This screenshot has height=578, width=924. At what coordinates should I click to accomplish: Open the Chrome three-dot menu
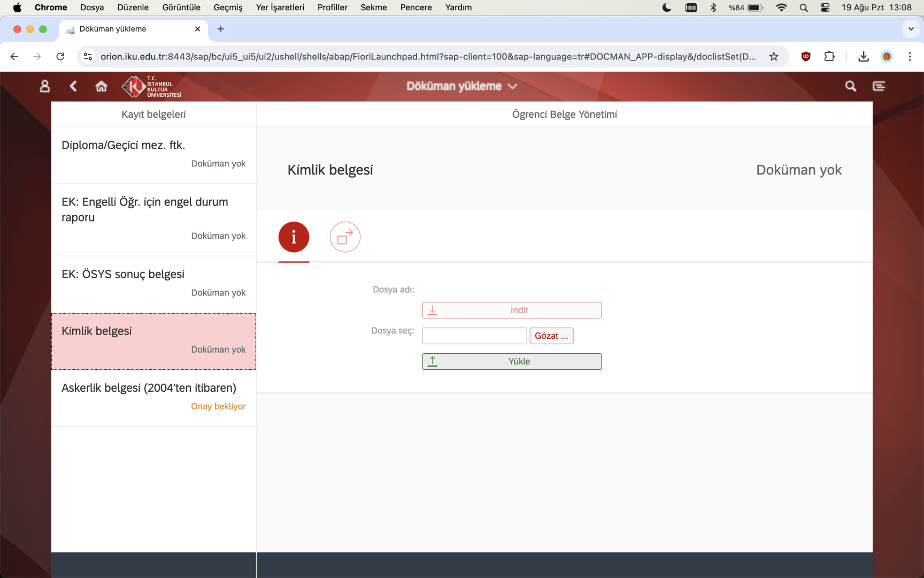[x=910, y=56]
